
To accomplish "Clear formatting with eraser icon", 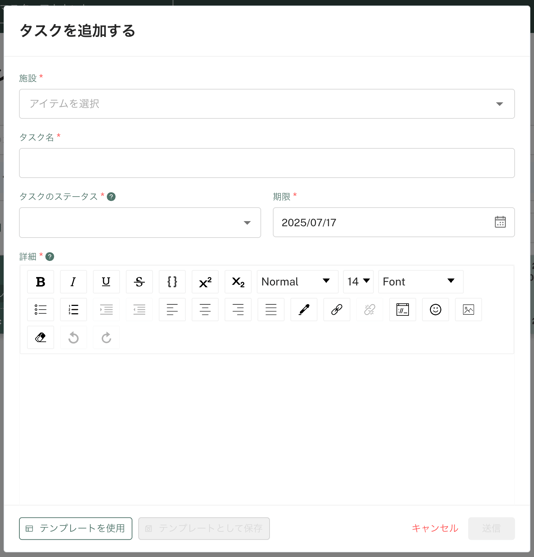I will [41, 337].
